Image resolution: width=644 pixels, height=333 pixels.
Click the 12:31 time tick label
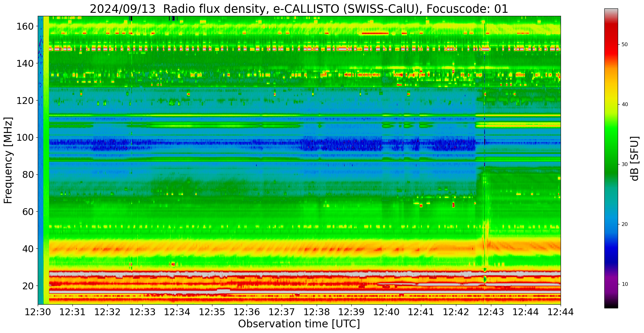(73, 312)
